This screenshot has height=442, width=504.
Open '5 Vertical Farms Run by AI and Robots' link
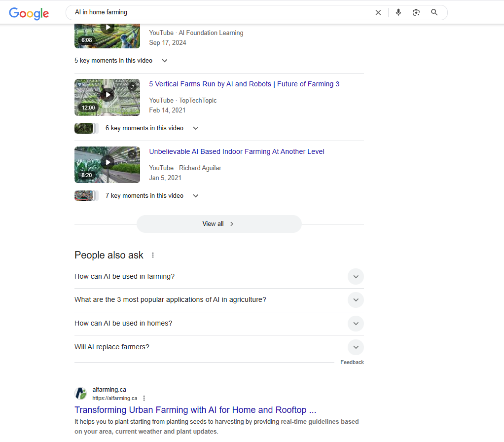244,84
